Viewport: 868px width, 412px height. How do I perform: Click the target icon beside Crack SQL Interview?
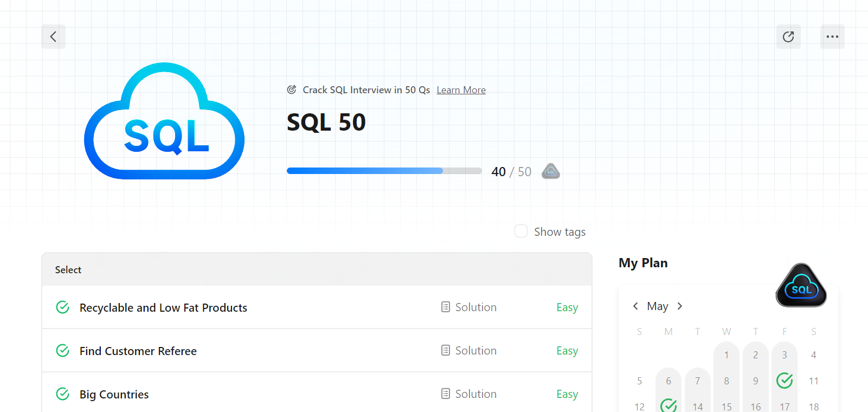coord(292,89)
